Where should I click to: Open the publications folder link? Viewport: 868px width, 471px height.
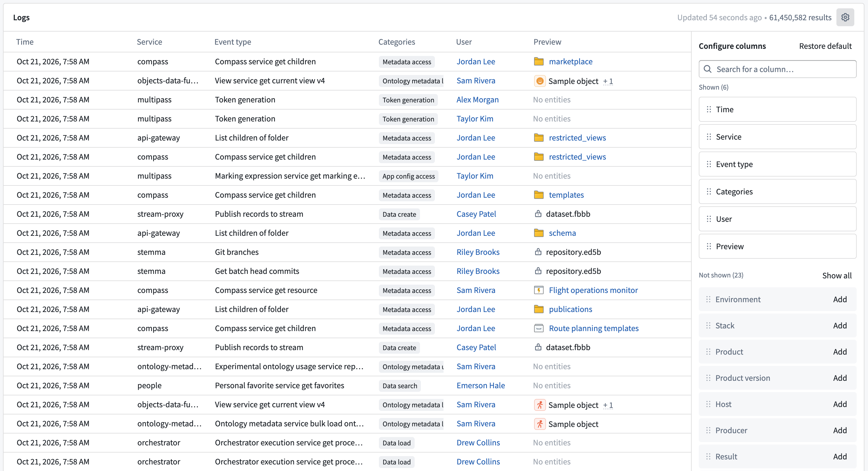[570, 309]
